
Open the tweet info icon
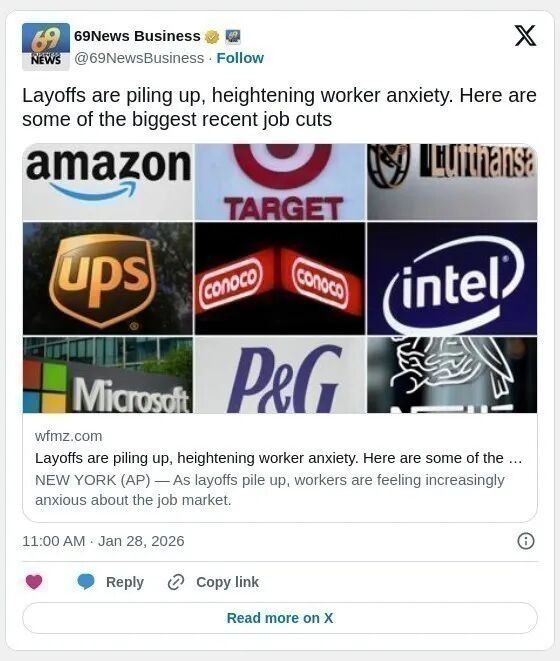click(x=525, y=541)
